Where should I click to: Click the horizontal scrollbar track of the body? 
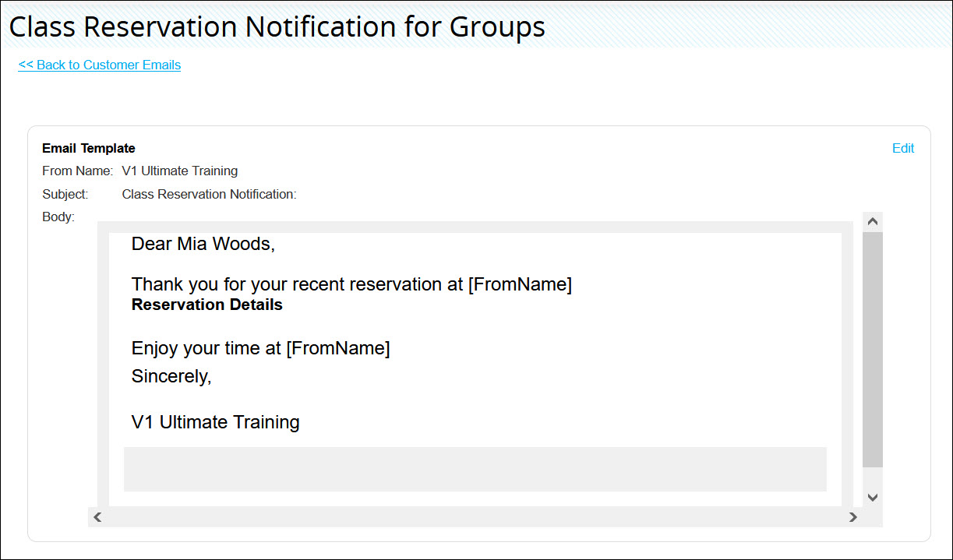point(475,516)
